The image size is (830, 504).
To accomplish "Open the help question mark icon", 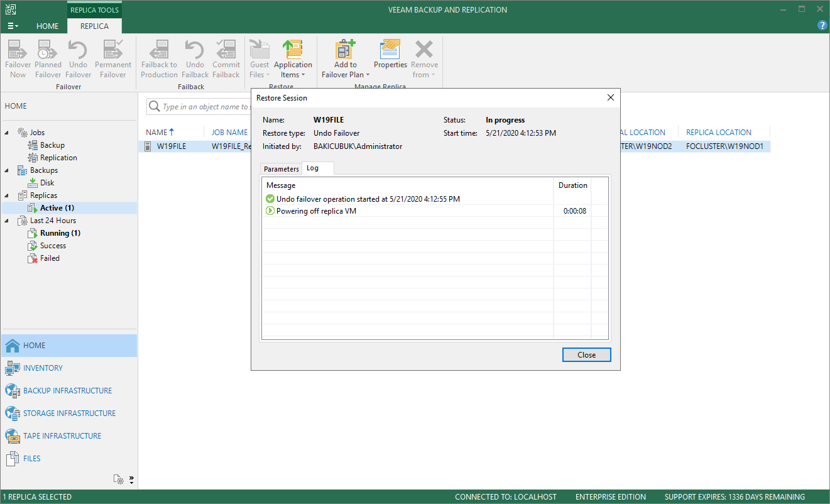I will pyautogui.click(x=822, y=25).
